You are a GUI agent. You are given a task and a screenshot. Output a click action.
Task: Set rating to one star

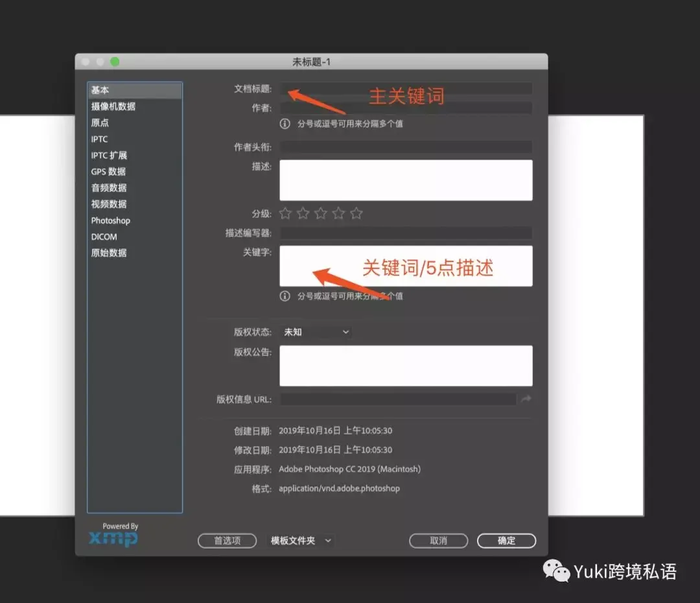coord(285,213)
